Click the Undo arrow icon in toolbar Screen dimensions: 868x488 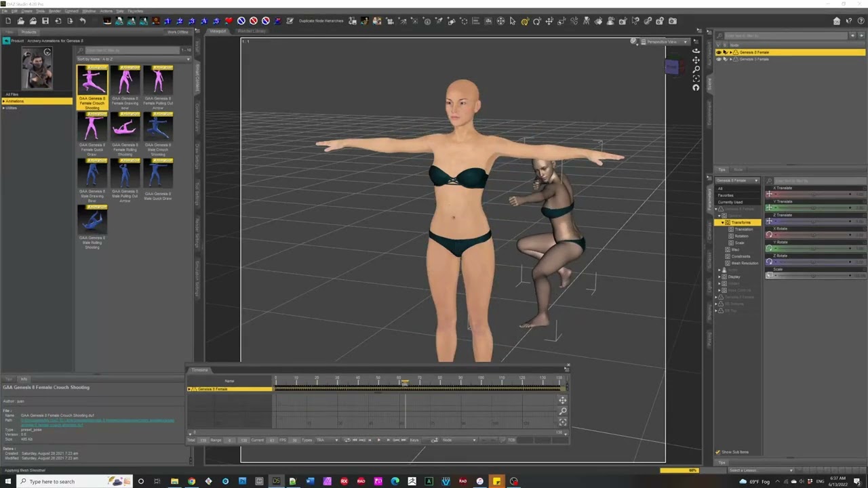pyautogui.click(x=82, y=21)
